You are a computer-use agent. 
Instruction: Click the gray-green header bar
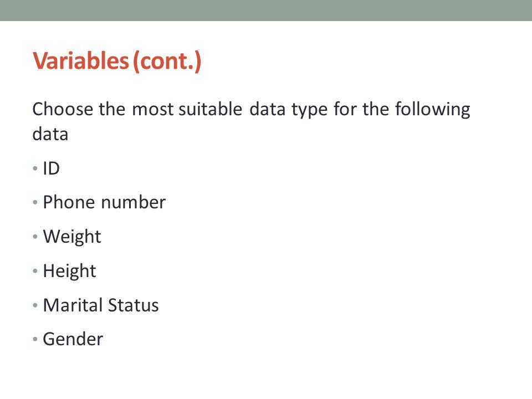266,10
